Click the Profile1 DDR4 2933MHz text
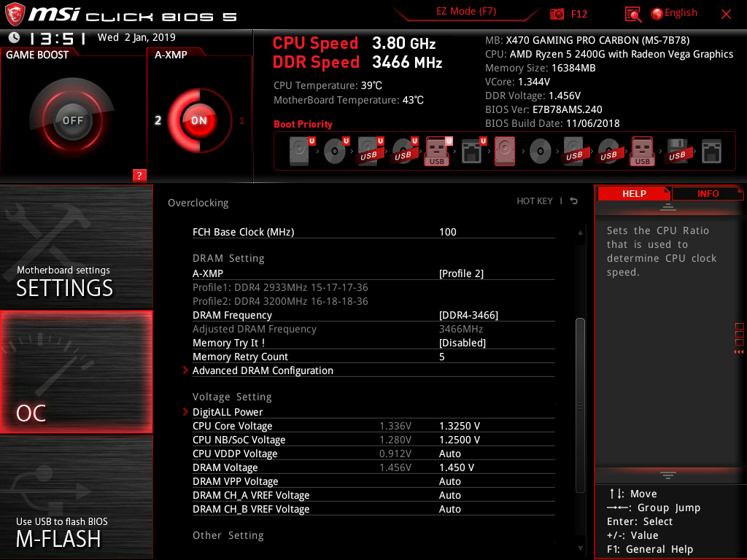747x560 pixels. [280, 287]
